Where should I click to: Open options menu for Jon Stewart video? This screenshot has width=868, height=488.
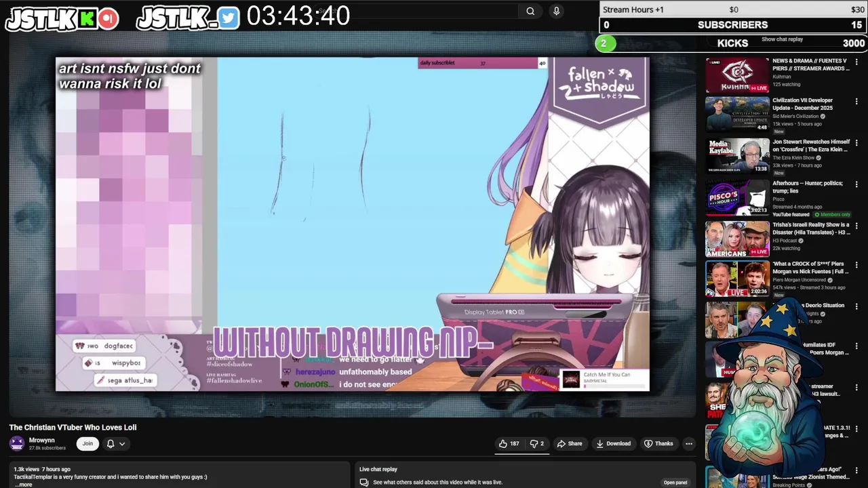pyautogui.click(x=856, y=144)
